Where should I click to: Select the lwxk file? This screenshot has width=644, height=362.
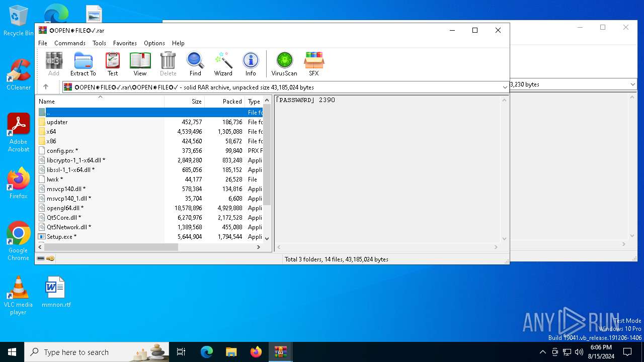[x=150, y=179]
